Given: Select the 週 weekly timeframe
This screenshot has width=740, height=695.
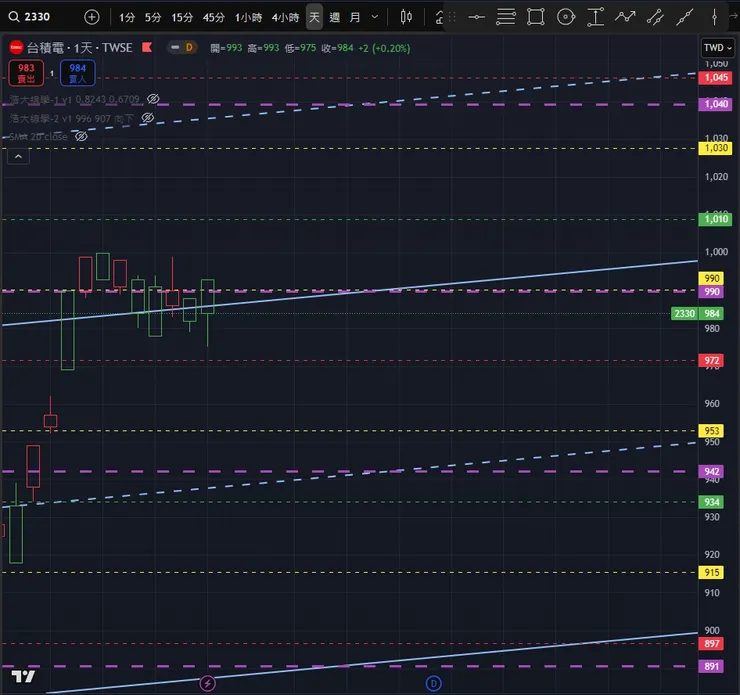Looking at the screenshot, I should point(335,17).
